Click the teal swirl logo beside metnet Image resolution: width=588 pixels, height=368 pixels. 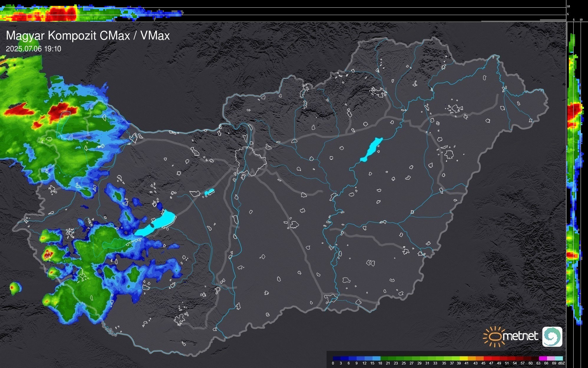pyautogui.click(x=552, y=336)
